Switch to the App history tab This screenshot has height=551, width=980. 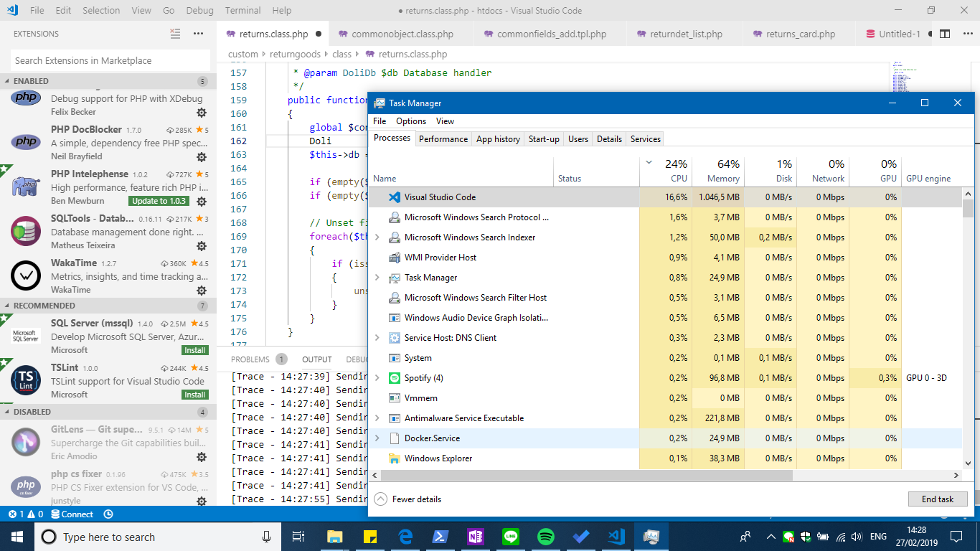pyautogui.click(x=498, y=139)
